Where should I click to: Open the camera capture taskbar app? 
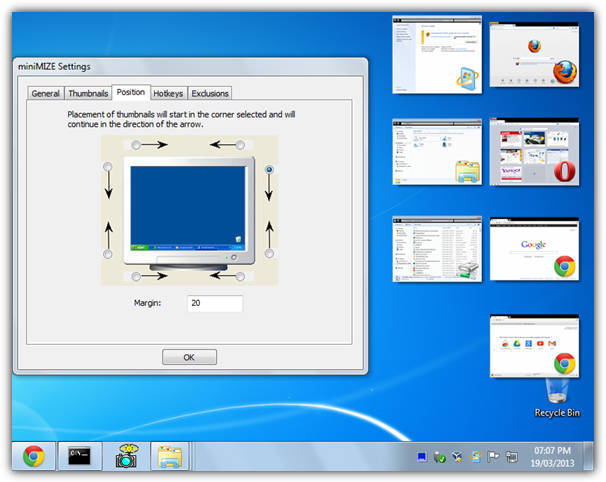(x=126, y=456)
